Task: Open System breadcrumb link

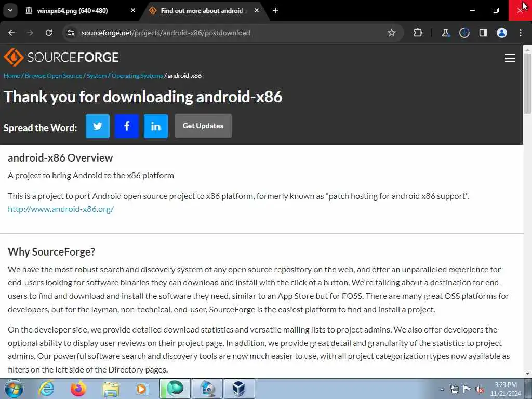Action: point(97,76)
